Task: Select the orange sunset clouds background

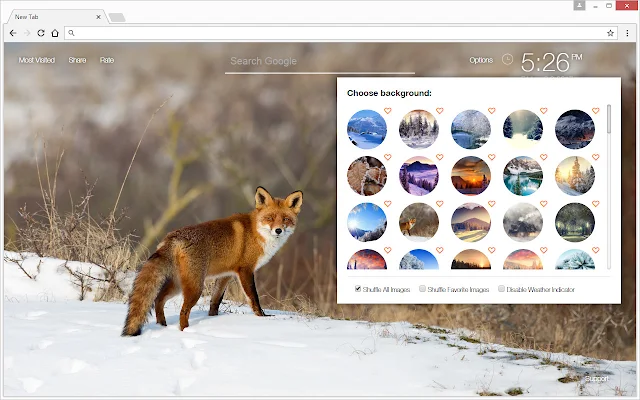Action: coord(471,176)
